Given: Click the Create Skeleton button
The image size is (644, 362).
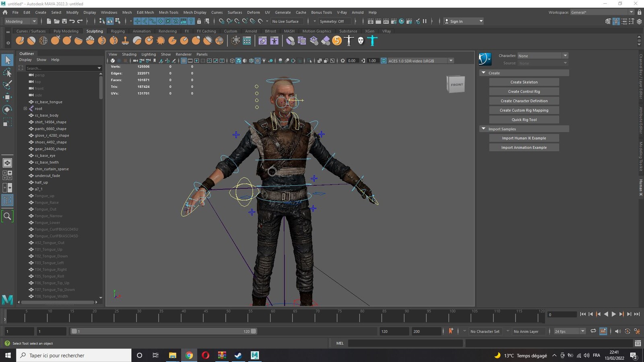Looking at the screenshot, I should coord(524,82).
